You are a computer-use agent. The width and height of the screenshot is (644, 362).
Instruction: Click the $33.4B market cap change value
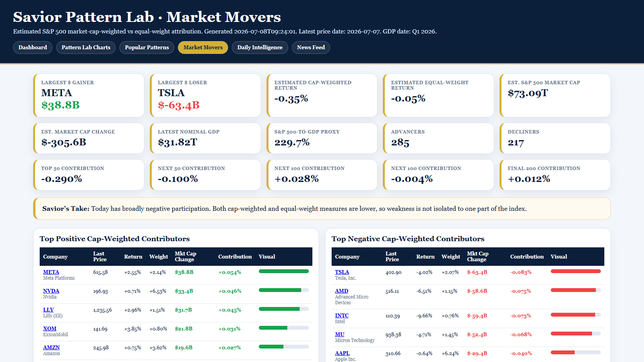click(x=184, y=291)
